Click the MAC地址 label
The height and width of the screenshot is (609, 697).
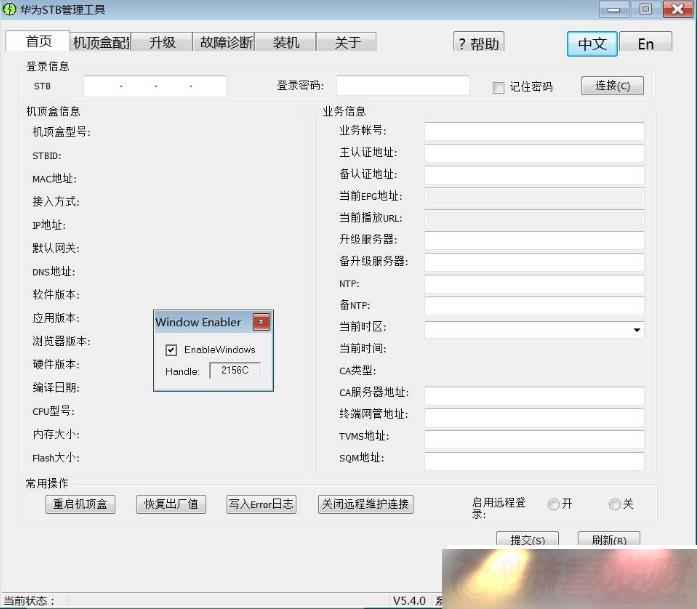coord(54,179)
